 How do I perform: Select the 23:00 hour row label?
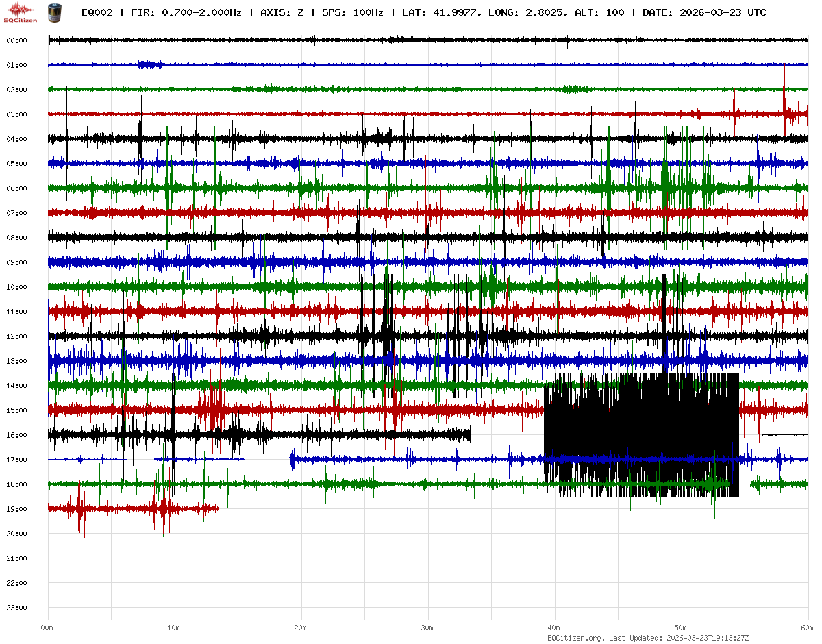point(16,608)
